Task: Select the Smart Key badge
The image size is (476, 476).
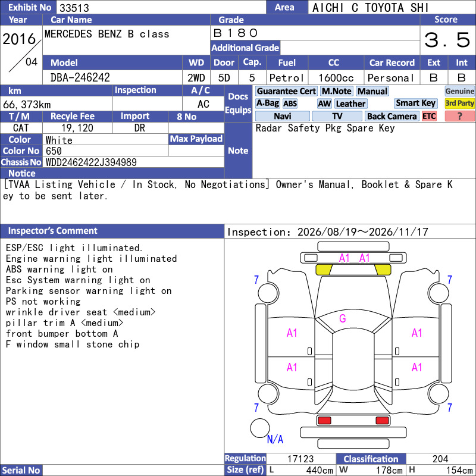Action: (x=415, y=103)
